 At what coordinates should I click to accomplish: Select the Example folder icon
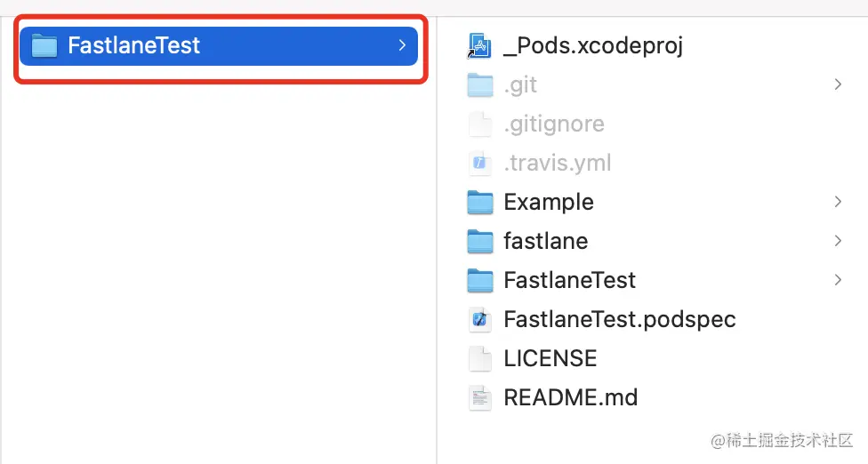tap(480, 202)
